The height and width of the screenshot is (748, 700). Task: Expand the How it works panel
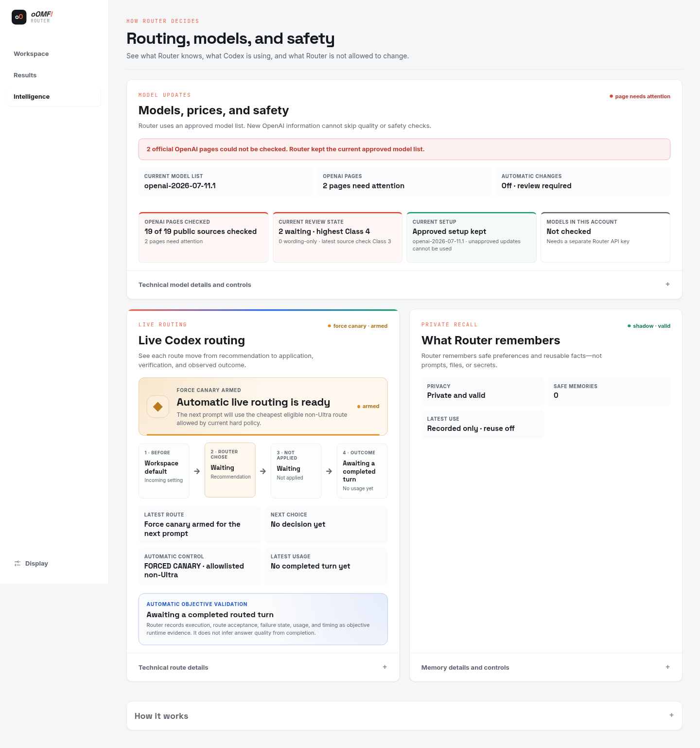click(404, 716)
